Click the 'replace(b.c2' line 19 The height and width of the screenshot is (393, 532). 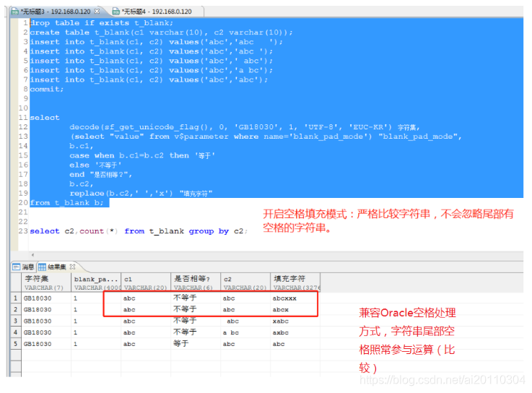coord(141,194)
